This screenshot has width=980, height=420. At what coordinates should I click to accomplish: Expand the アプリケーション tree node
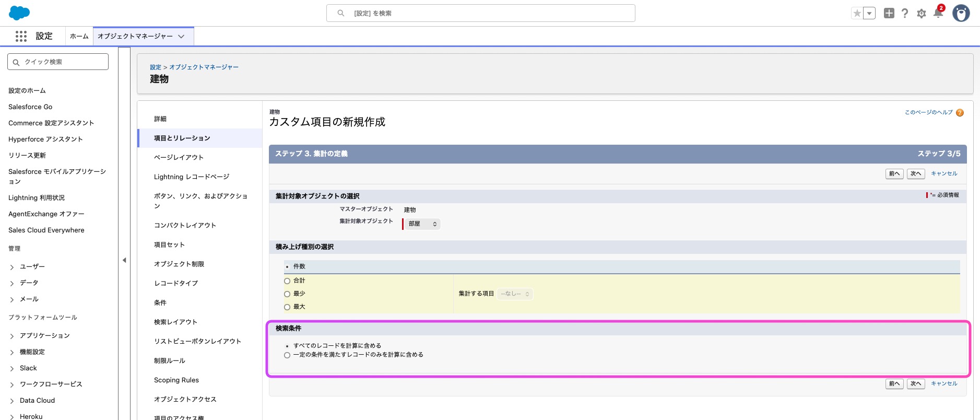click(x=12, y=336)
